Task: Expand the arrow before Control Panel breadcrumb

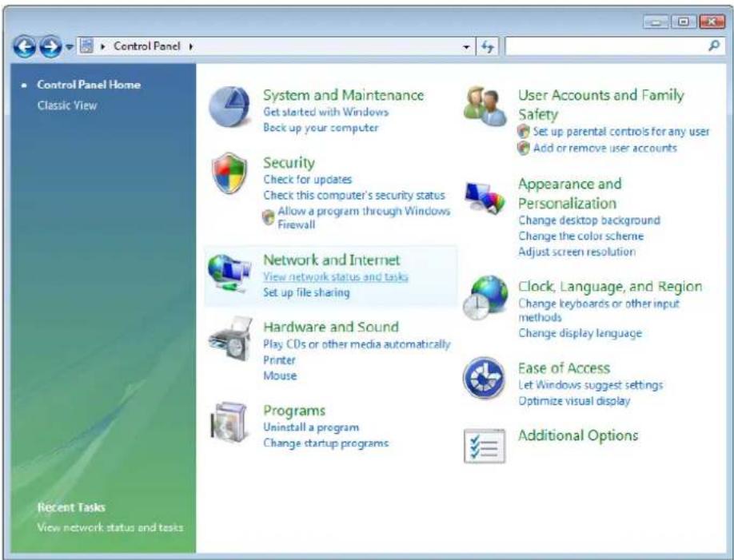Action: (x=103, y=46)
